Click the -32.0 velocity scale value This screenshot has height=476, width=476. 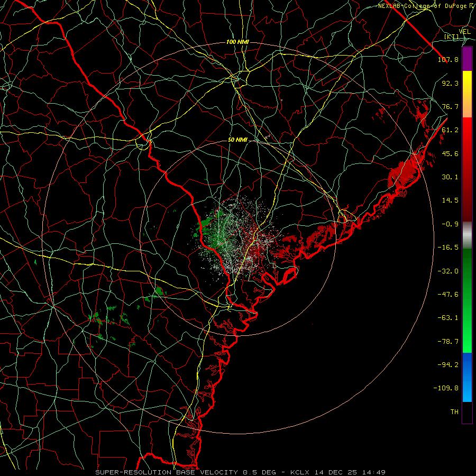(x=448, y=271)
